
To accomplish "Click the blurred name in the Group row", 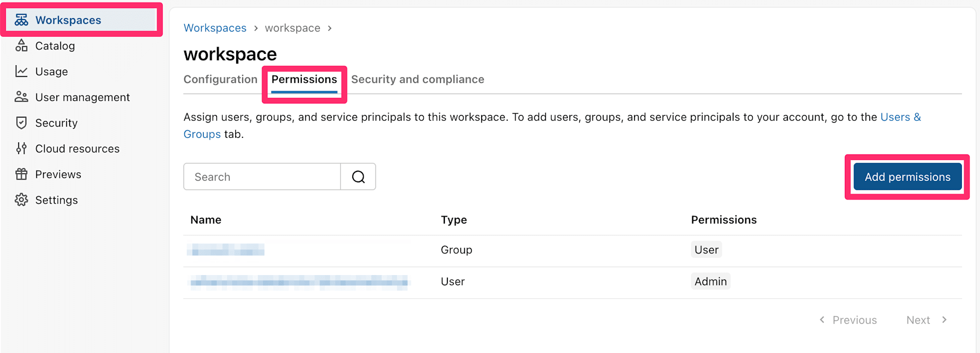I will click(225, 250).
